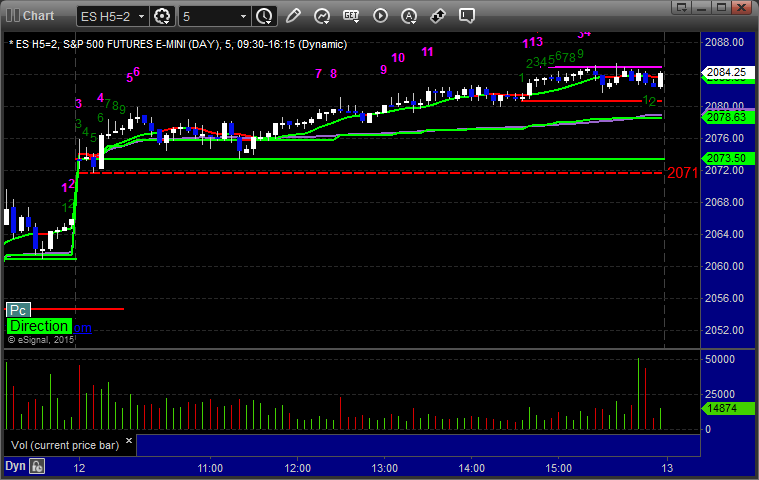Click the 12:00 time axis label
The image size is (759, 480).
click(x=297, y=468)
